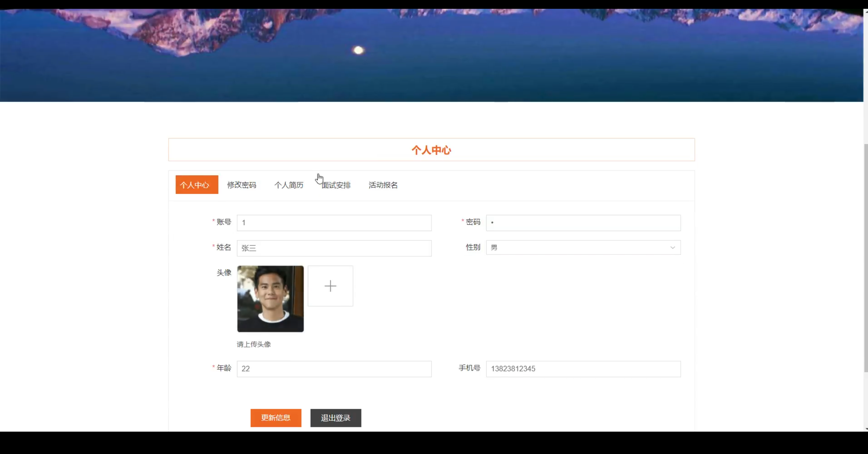The image size is (868, 454).
Task: Open the 性别 select showing 男
Action: [576, 248]
